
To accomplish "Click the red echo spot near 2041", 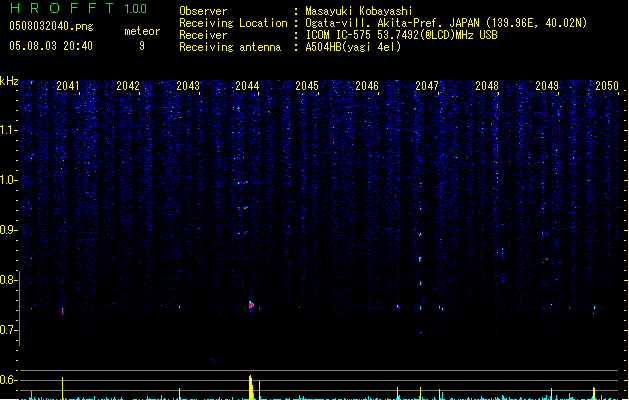I will [x=62, y=311].
